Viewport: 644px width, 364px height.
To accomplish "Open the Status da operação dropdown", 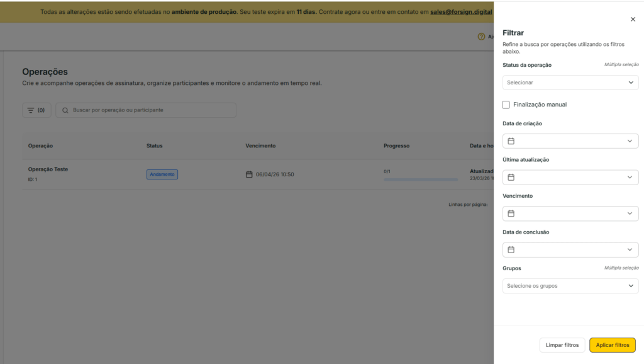I will click(x=570, y=82).
